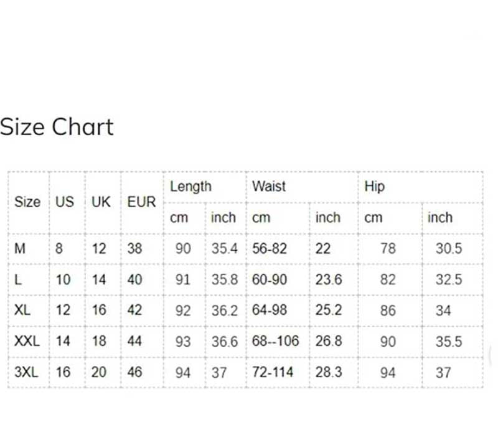Click the Hip header cell

(x=375, y=186)
